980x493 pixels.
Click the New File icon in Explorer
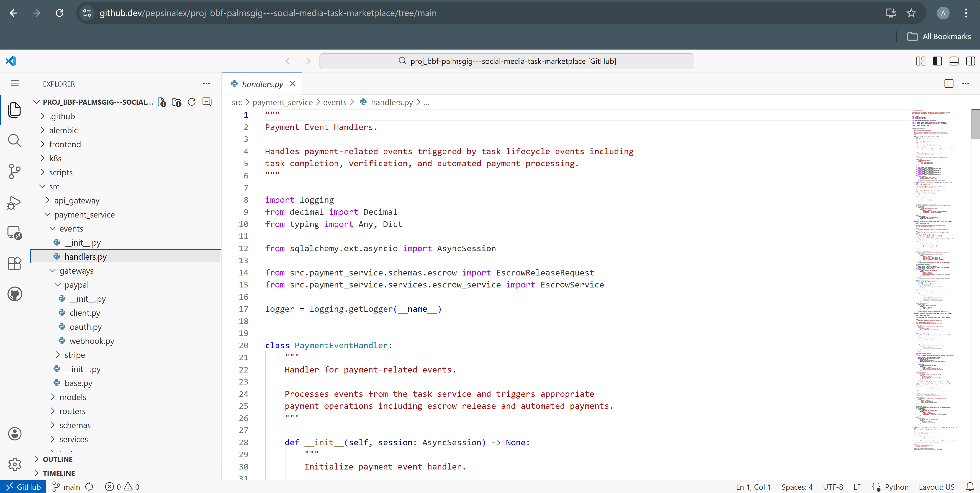click(162, 102)
